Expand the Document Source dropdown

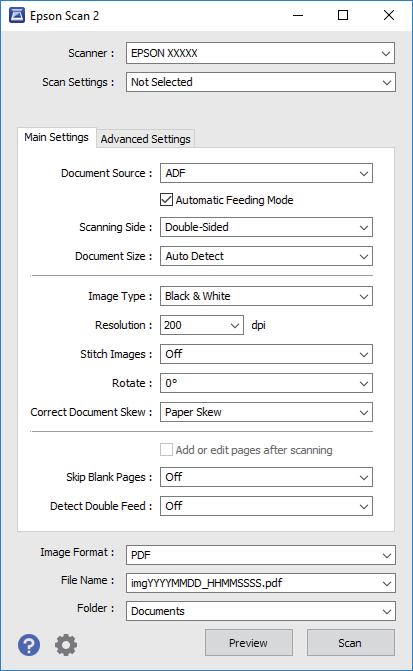266,173
